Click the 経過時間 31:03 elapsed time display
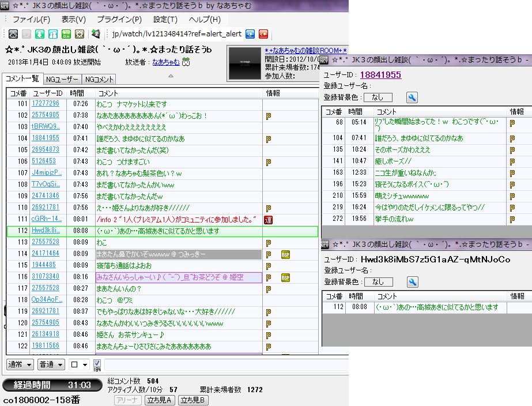532x406 pixels. click(x=52, y=385)
